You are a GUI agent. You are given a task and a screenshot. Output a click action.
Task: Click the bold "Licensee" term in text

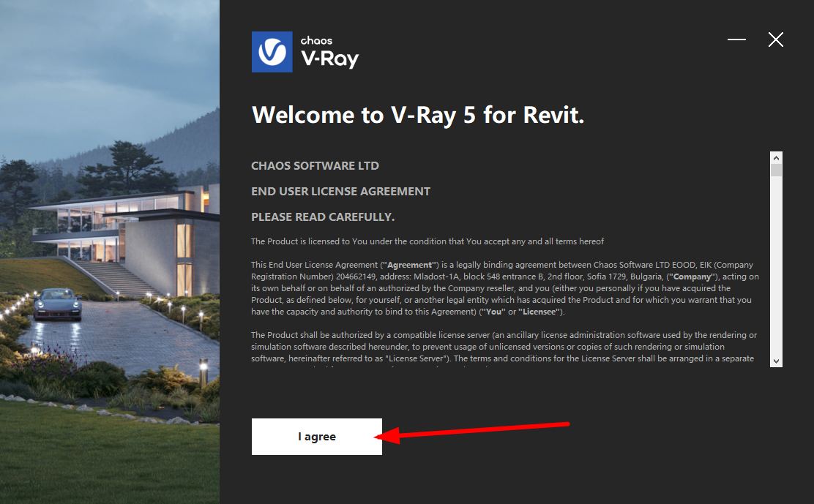coord(539,312)
